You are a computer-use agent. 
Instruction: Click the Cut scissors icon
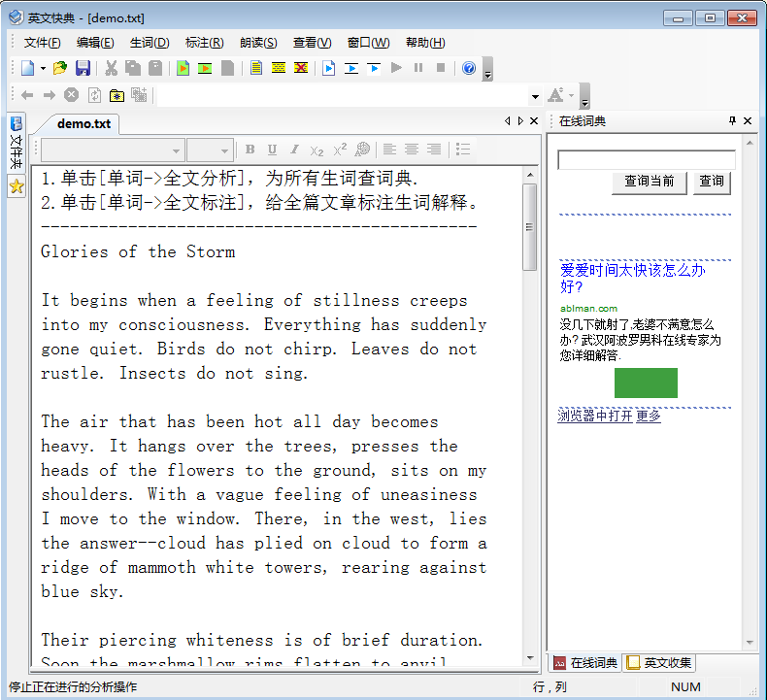click(x=111, y=68)
